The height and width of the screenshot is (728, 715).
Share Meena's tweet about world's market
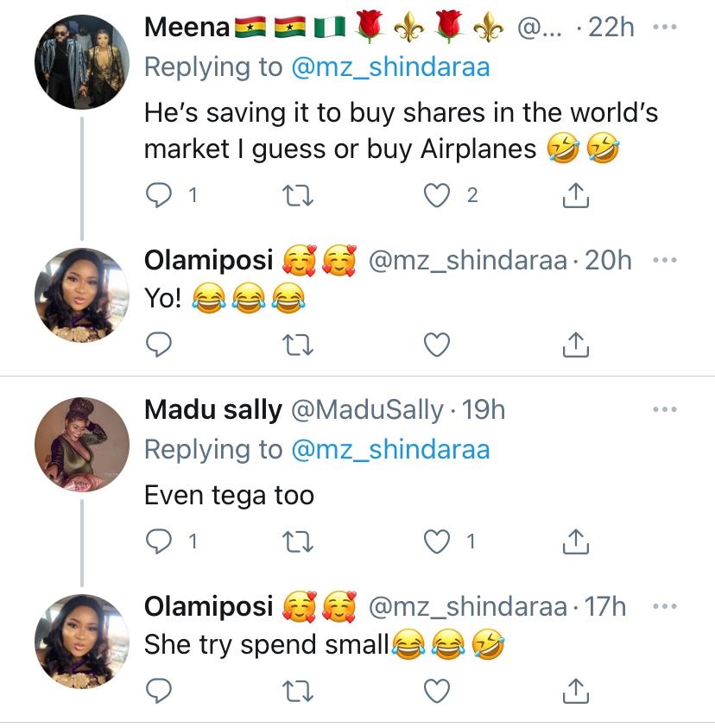pyautogui.click(x=575, y=196)
